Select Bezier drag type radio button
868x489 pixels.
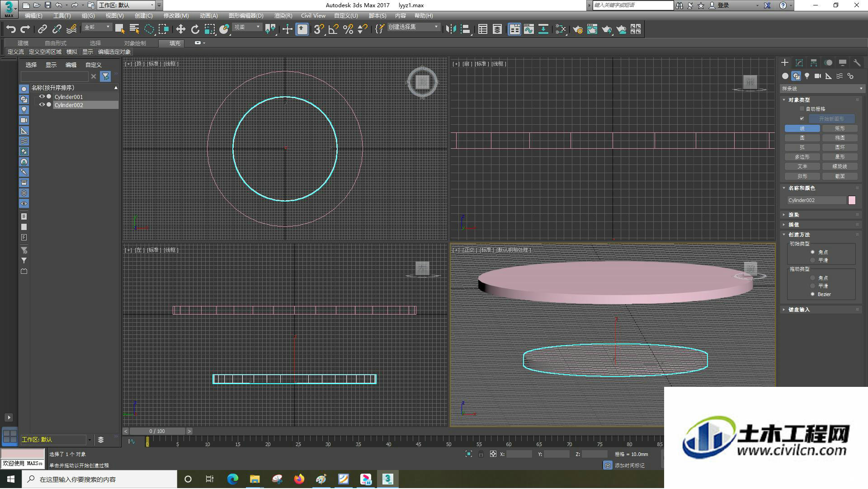(x=813, y=294)
